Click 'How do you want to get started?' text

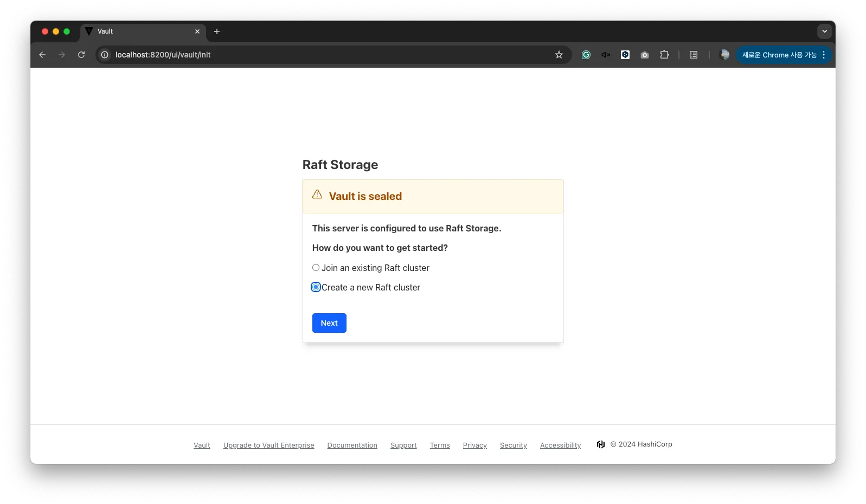(x=380, y=248)
